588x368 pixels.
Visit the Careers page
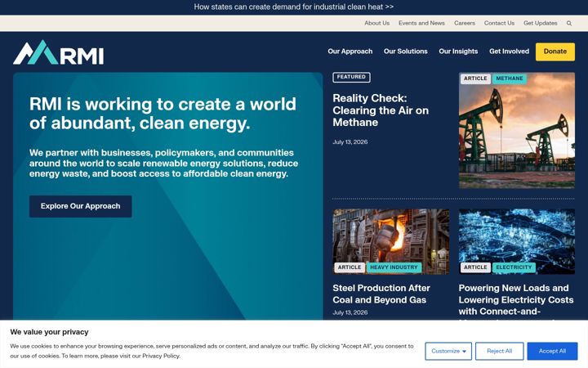click(x=464, y=23)
